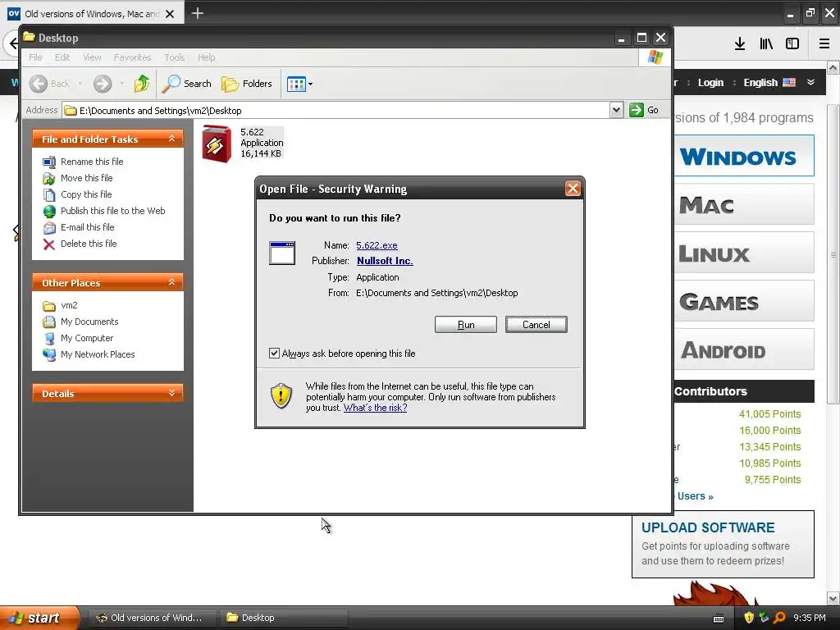Image resolution: width=840 pixels, height=630 pixels.
Task: Click the Forward arrow icon in Explorer
Action: (103, 84)
